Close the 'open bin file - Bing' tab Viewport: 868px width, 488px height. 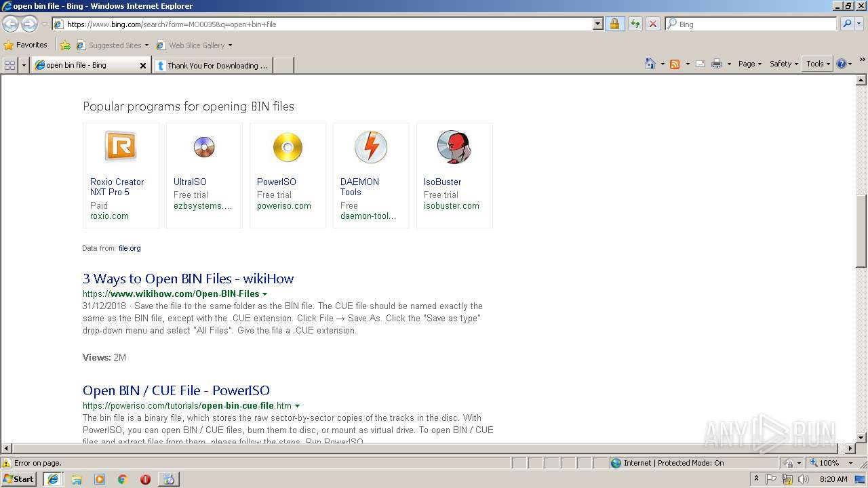click(143, 66)
